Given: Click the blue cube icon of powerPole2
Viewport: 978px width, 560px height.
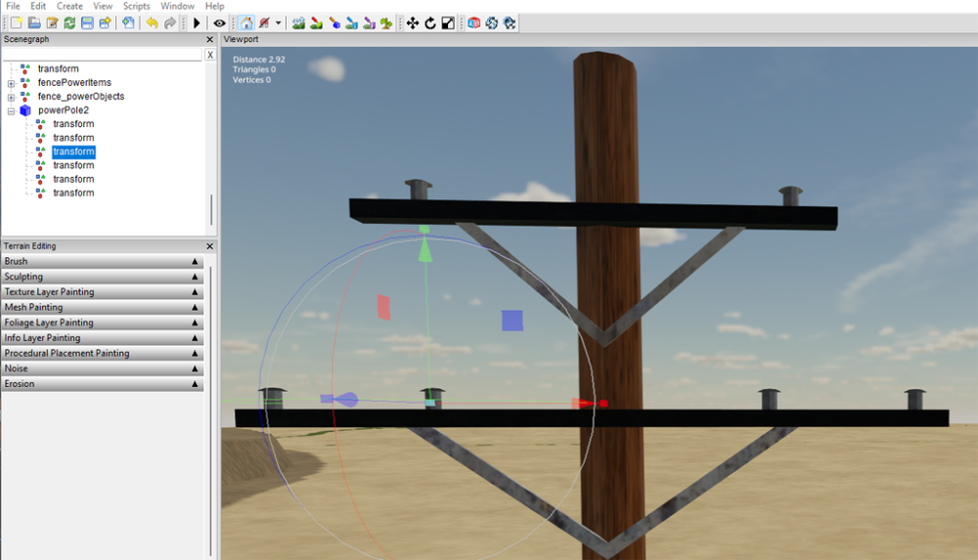Looking at the screenshot, I should pyautogui.click(x=25, y=110).
